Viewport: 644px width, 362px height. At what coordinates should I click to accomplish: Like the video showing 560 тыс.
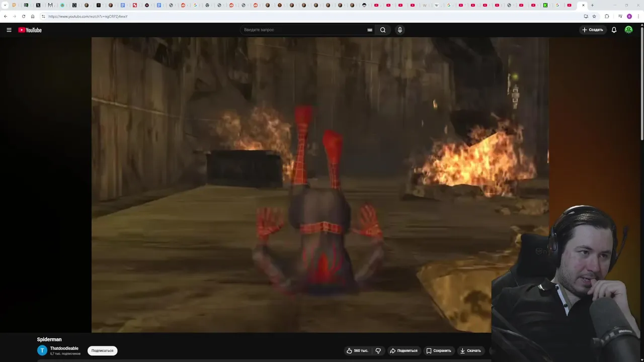(357, 350)
